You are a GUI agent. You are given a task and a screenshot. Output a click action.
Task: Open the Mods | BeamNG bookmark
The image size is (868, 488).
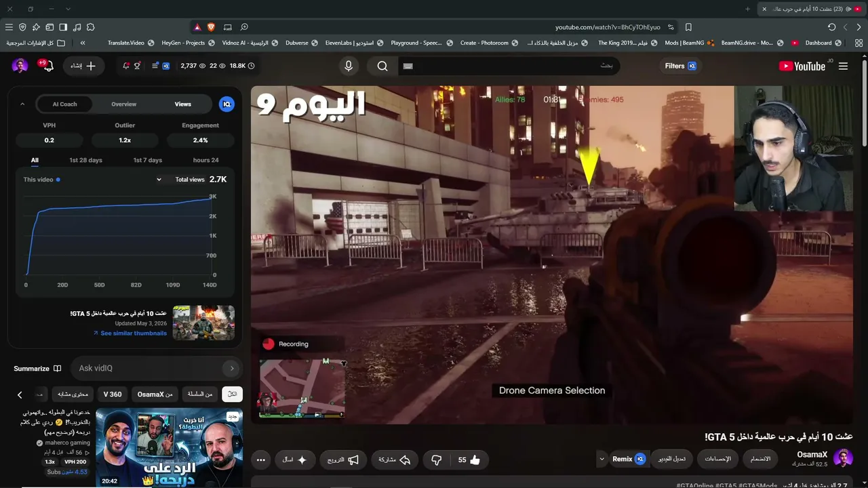(689, 43)
